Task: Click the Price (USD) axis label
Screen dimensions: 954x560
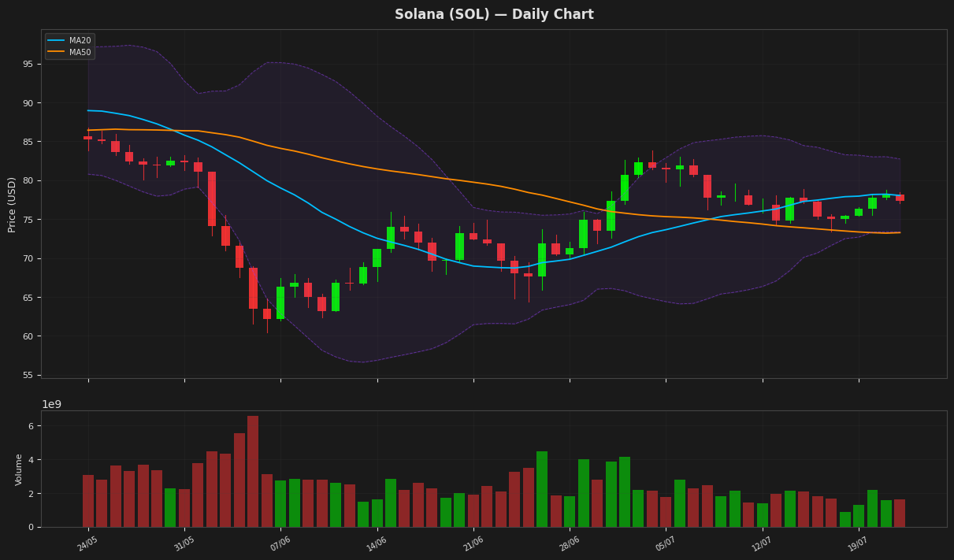Action: (x=12, y=204)
